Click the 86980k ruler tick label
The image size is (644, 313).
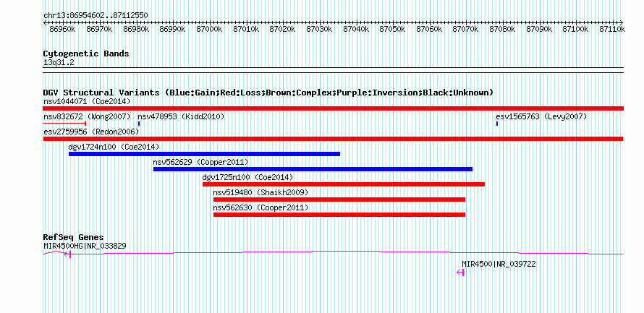[x=136, y=29]
